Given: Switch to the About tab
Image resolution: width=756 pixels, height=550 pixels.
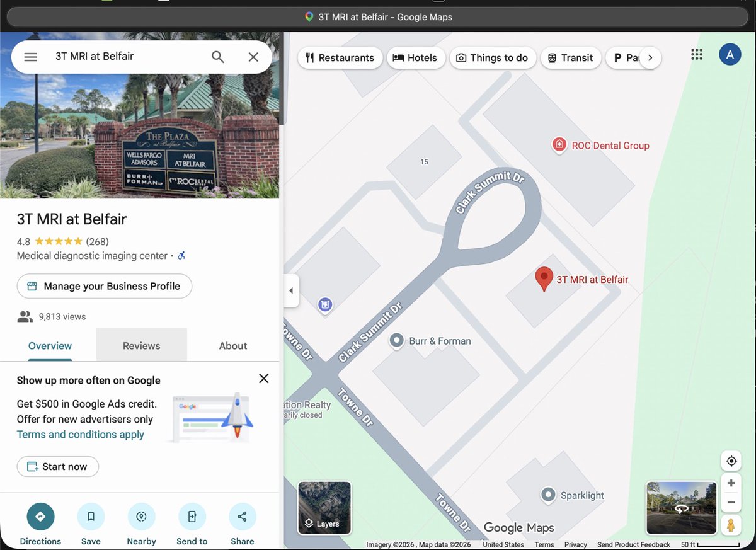Looking at the screenshot, I should click(x=233, y=345).
